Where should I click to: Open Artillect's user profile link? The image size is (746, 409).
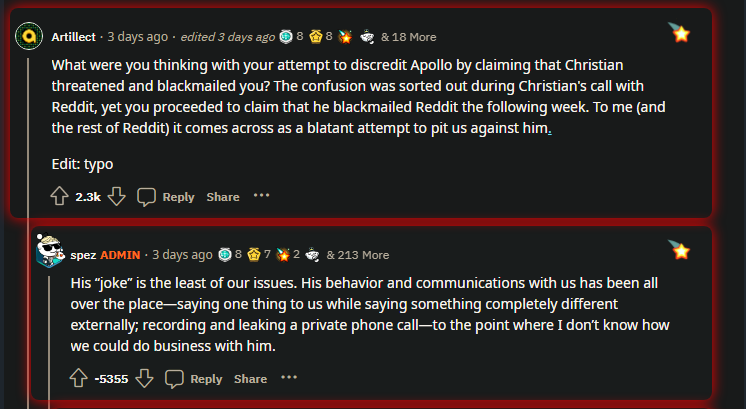tap(74, 37)
